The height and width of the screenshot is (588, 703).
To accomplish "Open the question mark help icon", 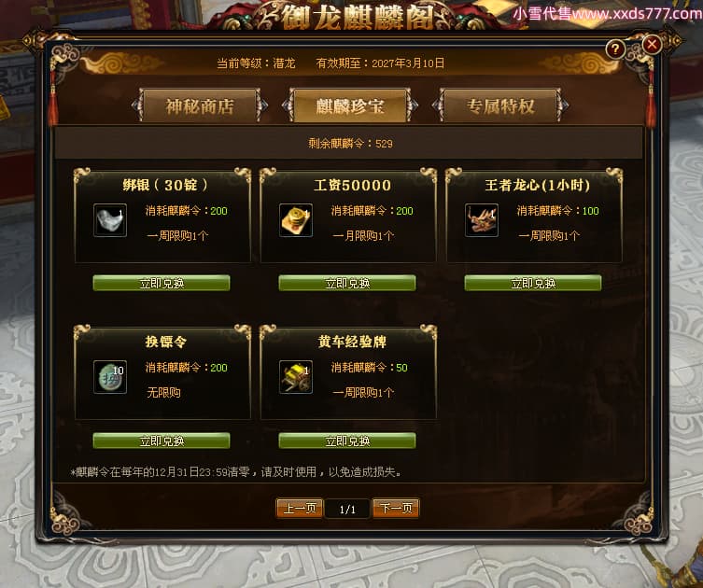I will click(x=615, y=49).
